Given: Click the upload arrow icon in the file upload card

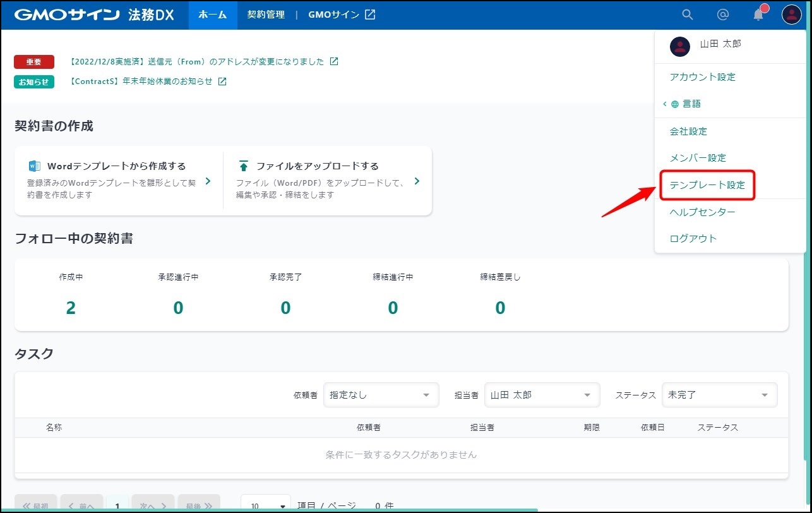Looking at the screenshot, I should tap(244, 166).
